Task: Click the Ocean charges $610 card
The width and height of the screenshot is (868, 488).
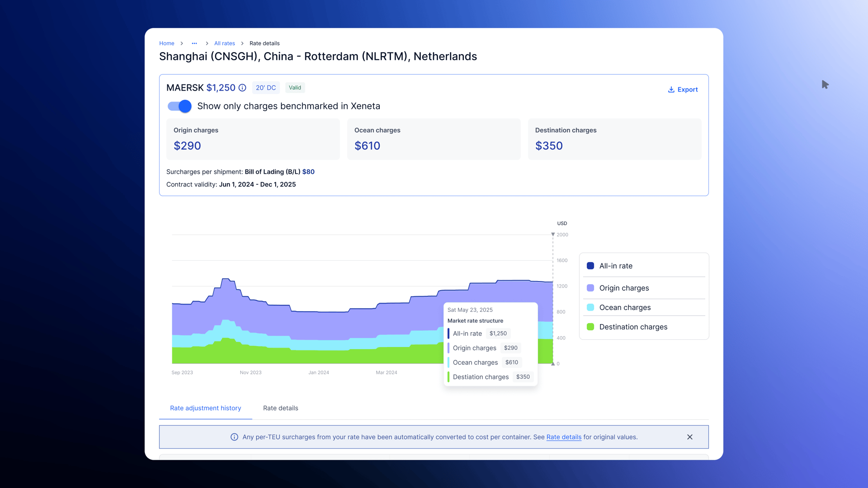Action: [x=434, y=139]
